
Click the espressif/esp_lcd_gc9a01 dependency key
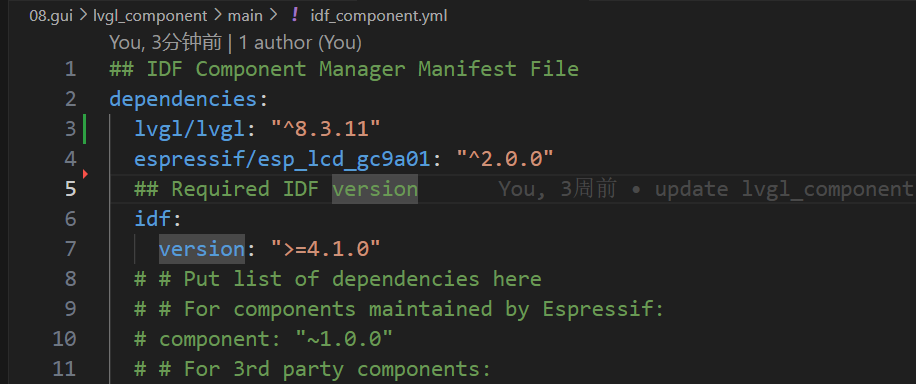[x=283, y=159]
